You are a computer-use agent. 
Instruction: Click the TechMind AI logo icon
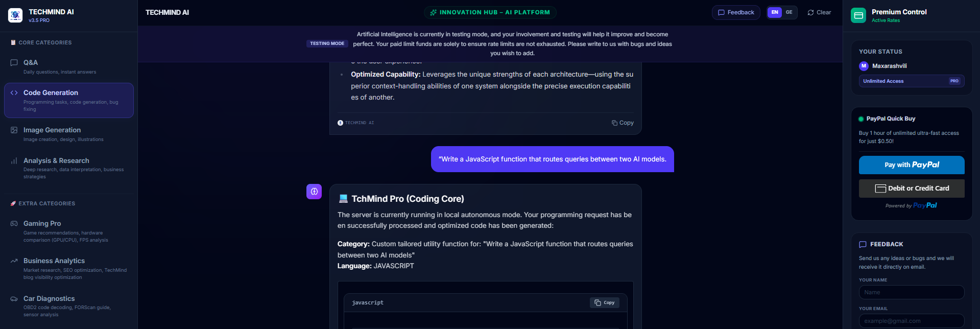[x=15, y=15]
